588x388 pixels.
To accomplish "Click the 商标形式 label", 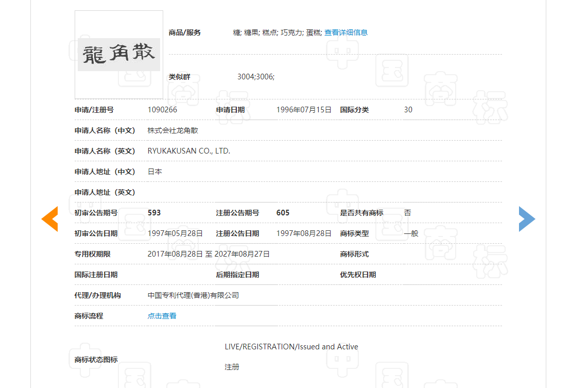I will pos(354,254).
